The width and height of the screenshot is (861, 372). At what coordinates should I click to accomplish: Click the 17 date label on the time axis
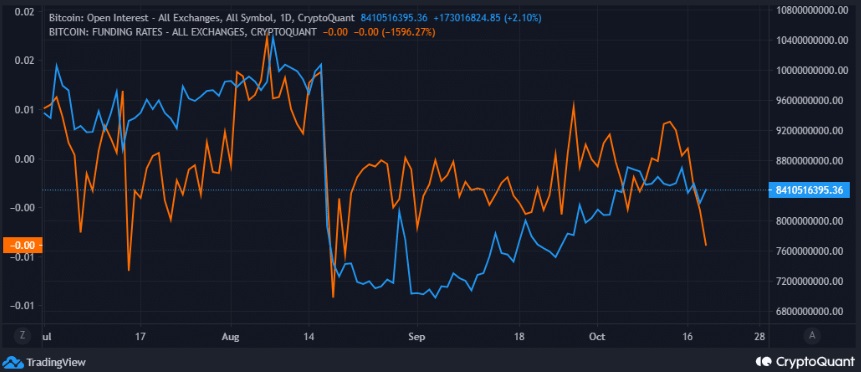click(140, 336)
